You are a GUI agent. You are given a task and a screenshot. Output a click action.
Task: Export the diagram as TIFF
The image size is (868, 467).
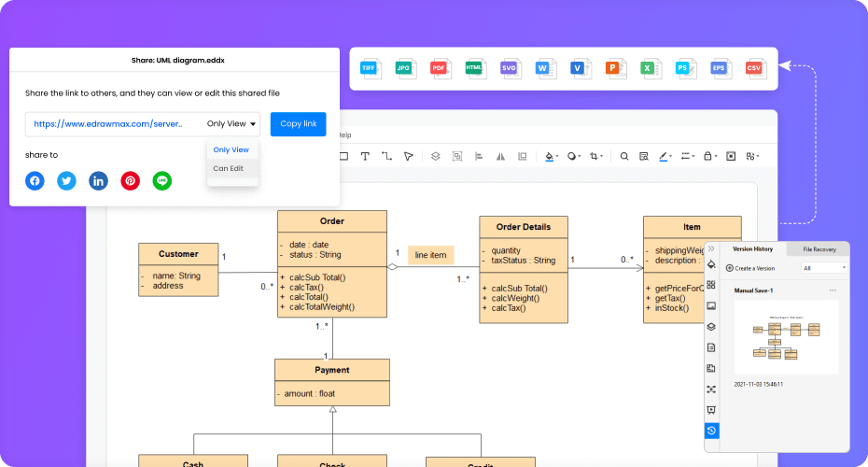tap(370, 69)
